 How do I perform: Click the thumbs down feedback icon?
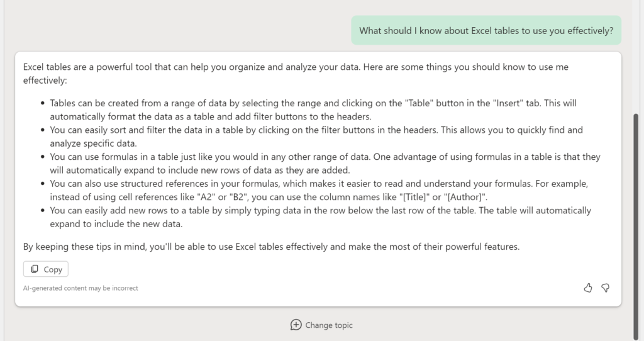606,288
